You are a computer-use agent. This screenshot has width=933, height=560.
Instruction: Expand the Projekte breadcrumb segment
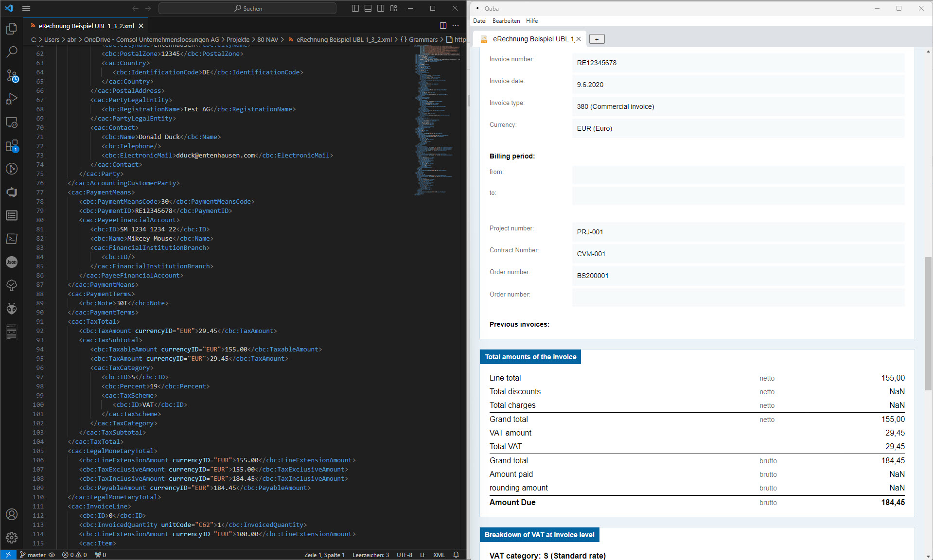pos(238,39)
